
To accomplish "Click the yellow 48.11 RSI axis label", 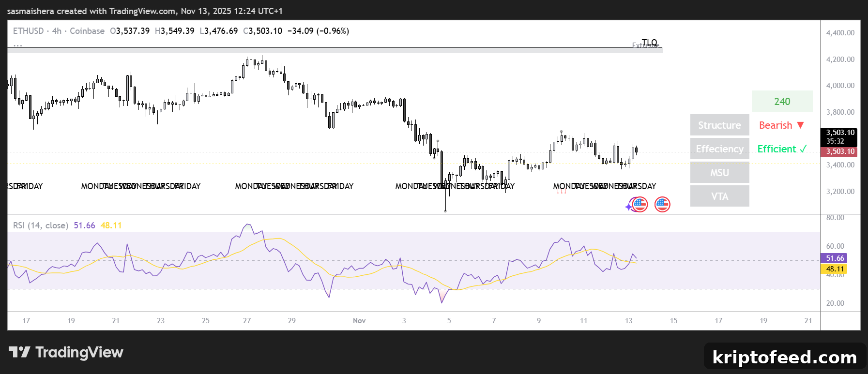I will coord(834,269).
